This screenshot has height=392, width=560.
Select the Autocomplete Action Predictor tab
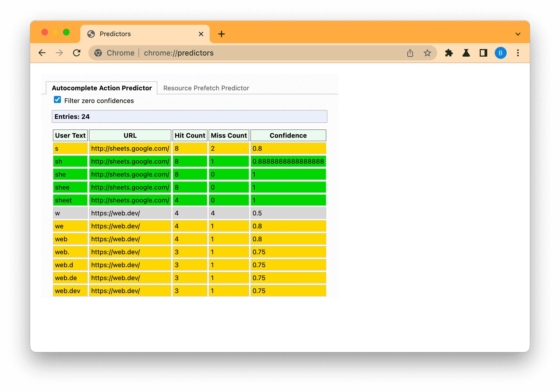[102, 88]
